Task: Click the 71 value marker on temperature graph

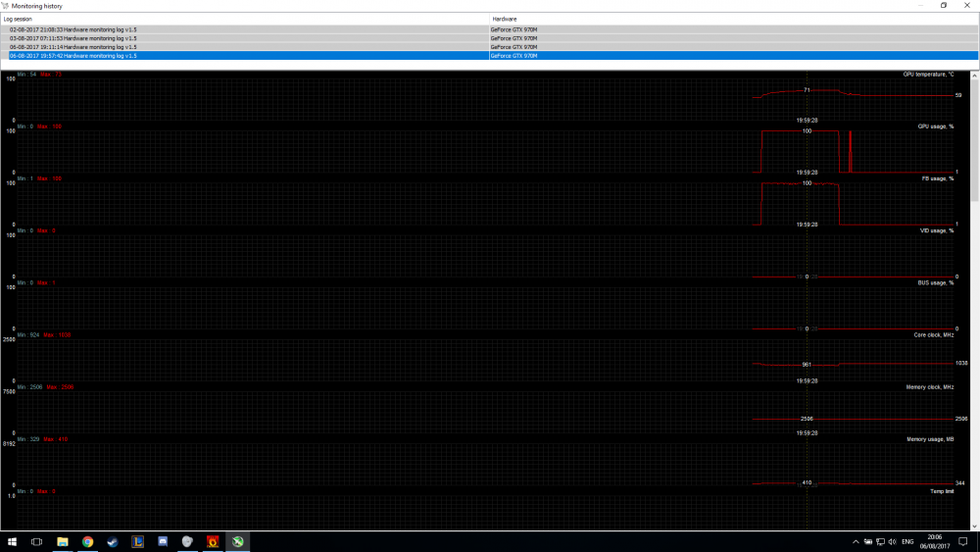Action: coord(807,90)
